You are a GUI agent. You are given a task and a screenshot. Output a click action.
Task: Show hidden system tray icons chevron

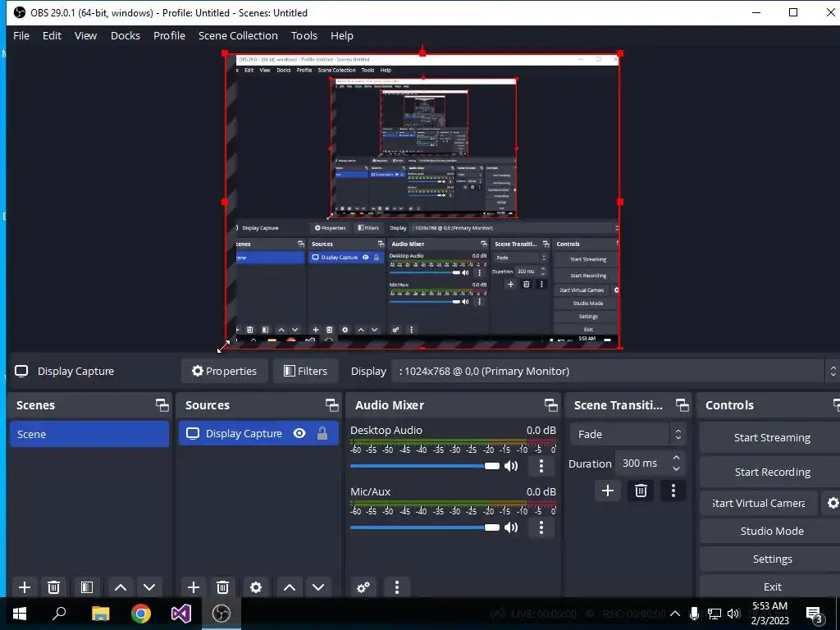tap(675, 614)
